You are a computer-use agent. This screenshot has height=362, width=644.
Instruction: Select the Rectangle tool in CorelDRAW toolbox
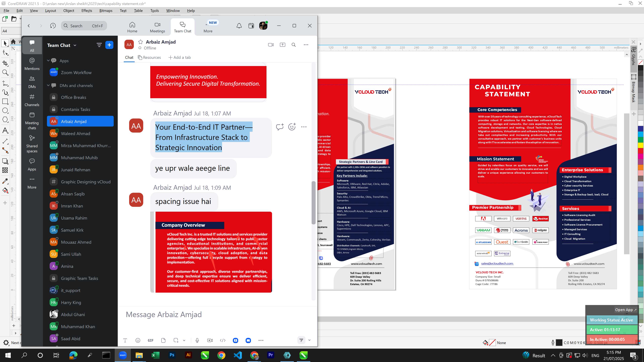5,101
